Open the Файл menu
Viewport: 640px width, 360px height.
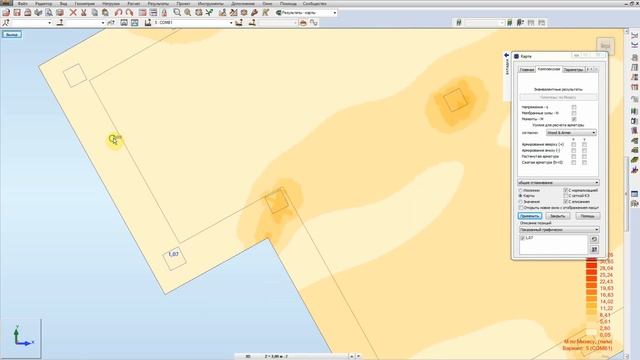pyautogui.click(x=22, y=3)
